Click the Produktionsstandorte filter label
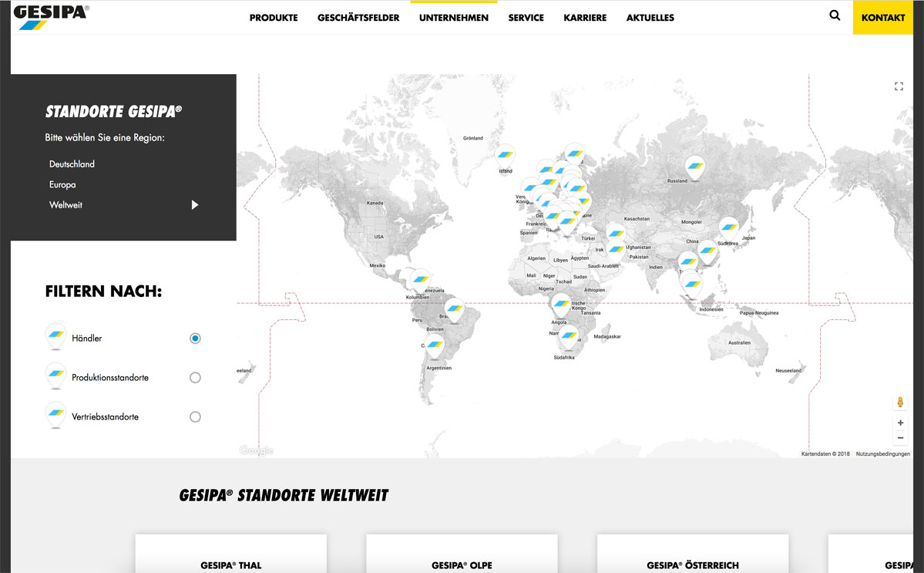This screenshot has height=573, width=924. (x=110, y=378)
